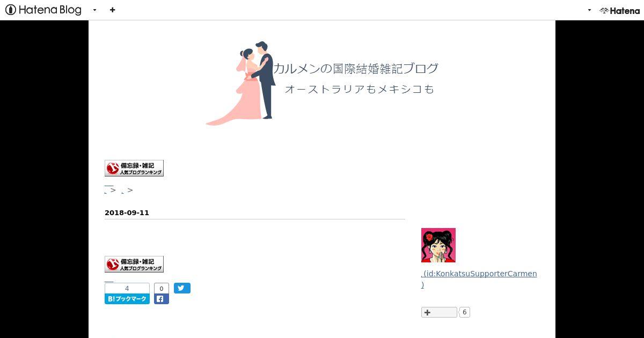Image resolution: width=644 pixels, height=338 pixels.
Task: Open the wedding couple header image
Action: (240, 84)
